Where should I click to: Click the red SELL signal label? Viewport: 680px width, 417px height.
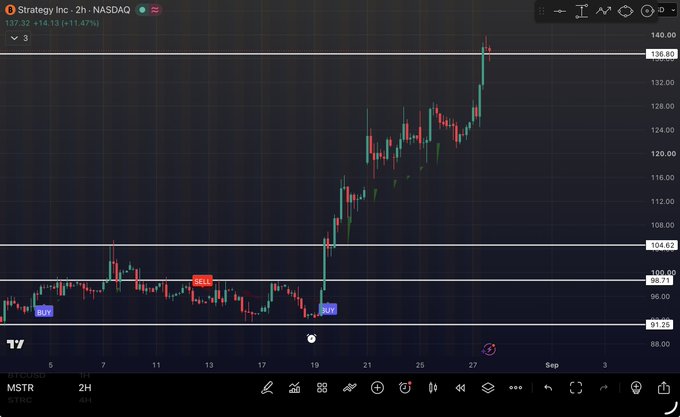202,281
